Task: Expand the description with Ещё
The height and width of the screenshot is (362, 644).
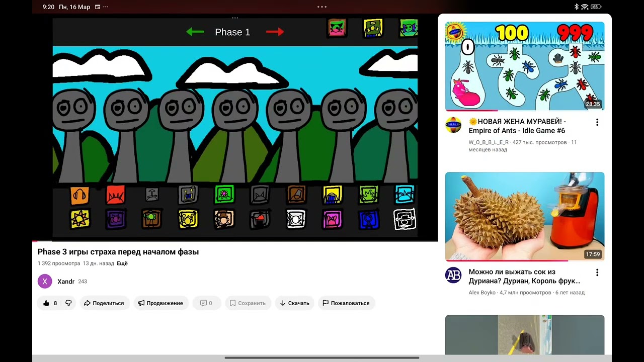Action: click(x=122, y=263)
